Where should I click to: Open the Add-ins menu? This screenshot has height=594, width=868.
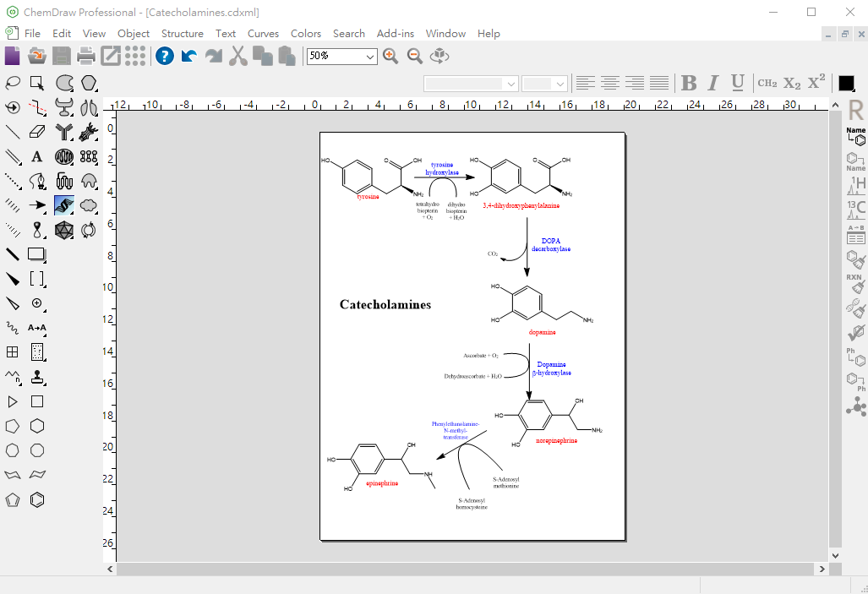[396, 34]
